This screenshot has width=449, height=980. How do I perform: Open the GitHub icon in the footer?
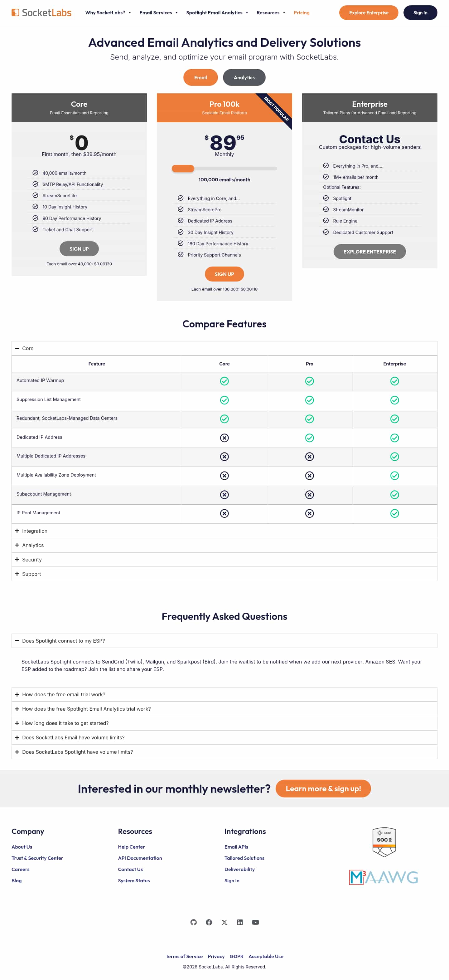pyautogui.click(x=194, y=922)
